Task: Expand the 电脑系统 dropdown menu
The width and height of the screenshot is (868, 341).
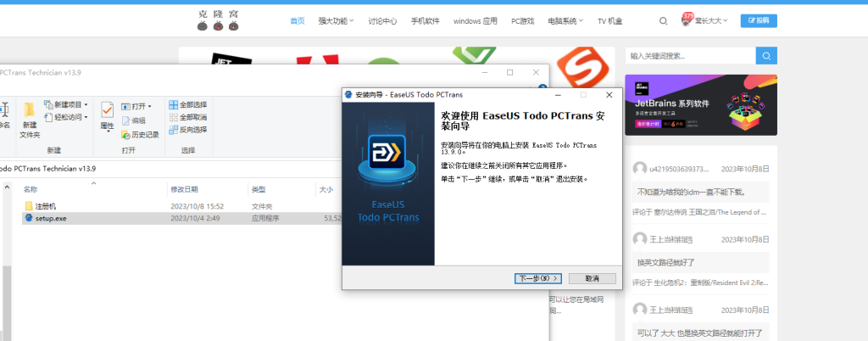Action: (565, 21)
